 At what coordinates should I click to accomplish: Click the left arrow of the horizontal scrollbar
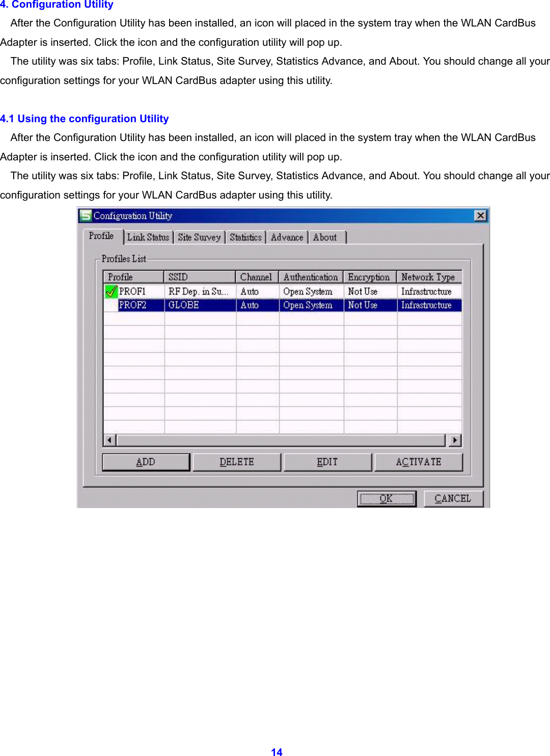pos(109,440)
